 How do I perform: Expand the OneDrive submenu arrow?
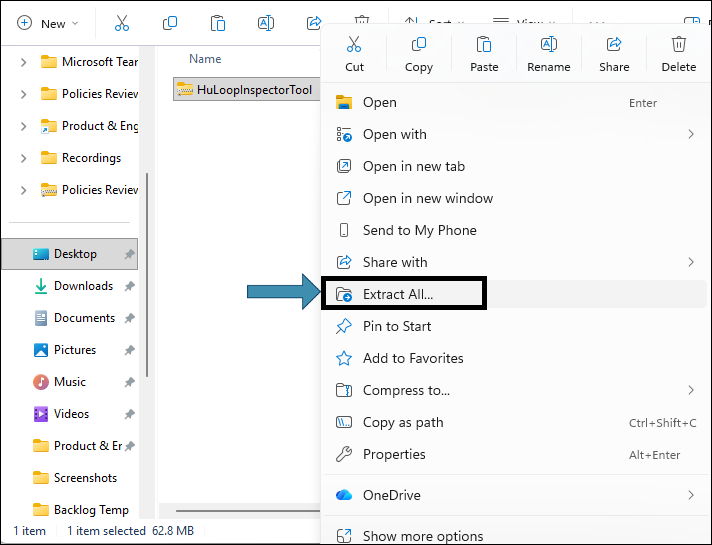[x=691, y=495]
